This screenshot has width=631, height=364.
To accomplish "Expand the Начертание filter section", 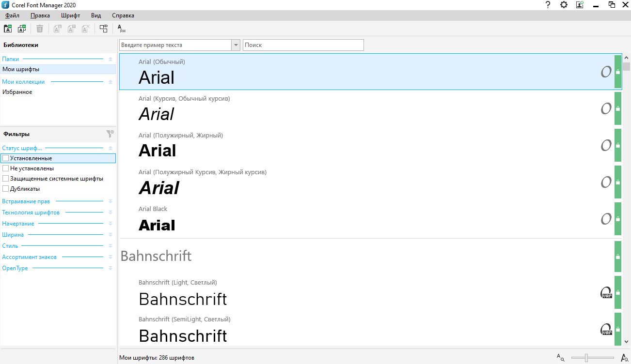I will 110,224.
